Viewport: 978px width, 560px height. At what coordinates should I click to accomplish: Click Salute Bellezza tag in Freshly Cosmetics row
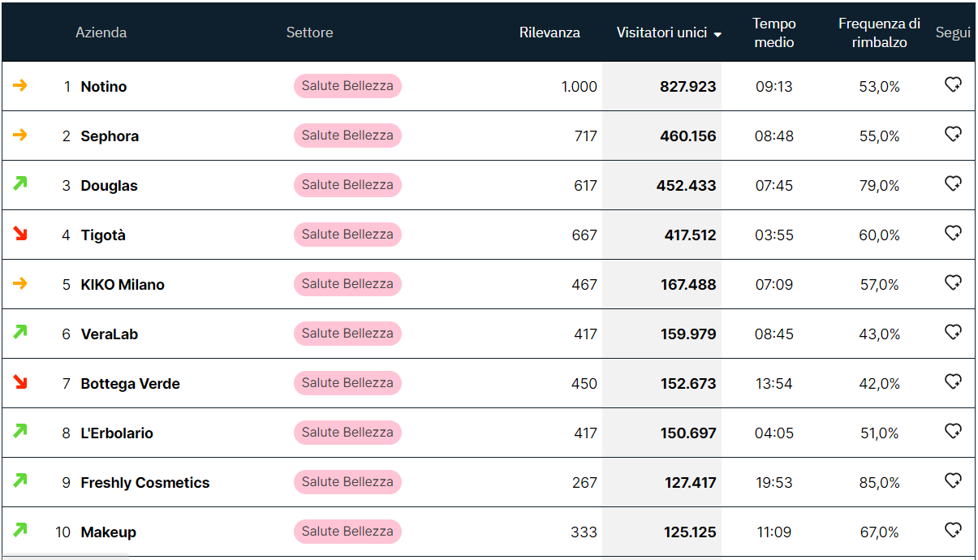pyautogui.click(x=347, y=482)
